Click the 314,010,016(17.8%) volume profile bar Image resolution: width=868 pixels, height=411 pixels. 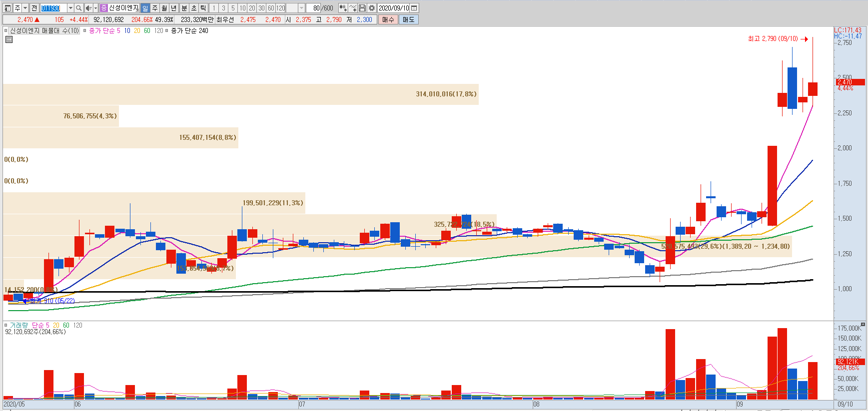pos(241,94)
